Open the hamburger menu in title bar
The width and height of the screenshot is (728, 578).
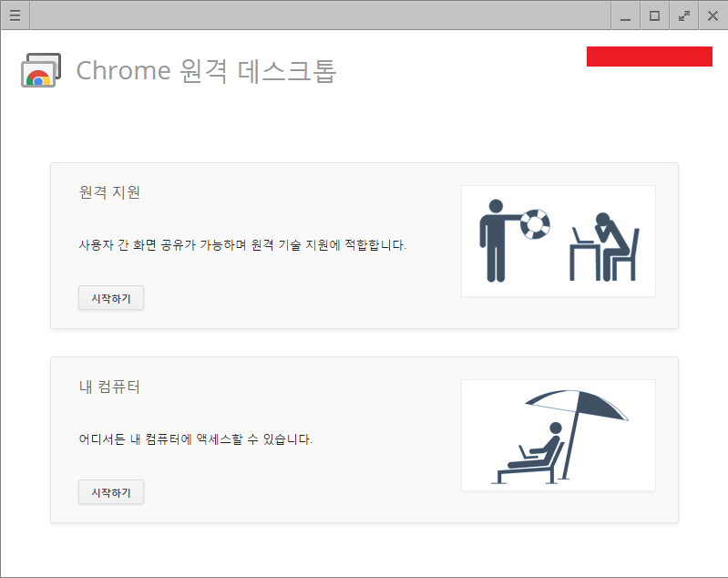click(x=15, y=15)
